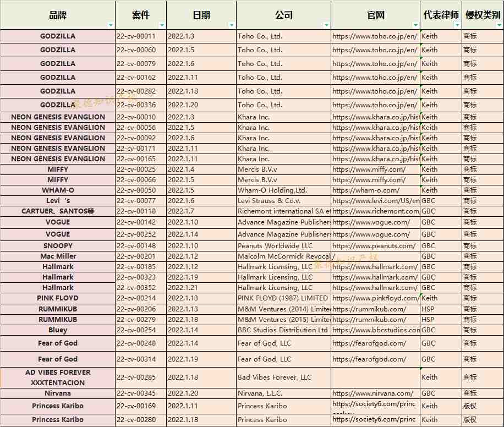Select the BBC Studios Distribution Ltd cell
This screenshot has width=504, height=427.
(x=283, y=330)
